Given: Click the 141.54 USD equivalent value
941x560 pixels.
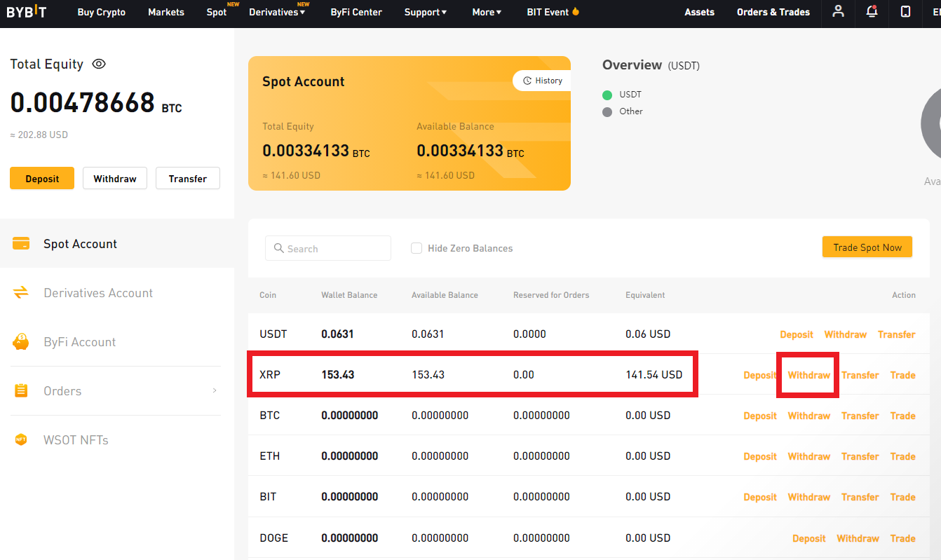Looking at the screenshot, I should coord(654,375).
